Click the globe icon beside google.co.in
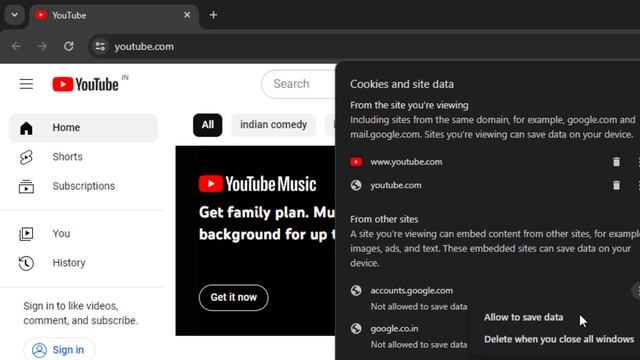 coord(356,329)
